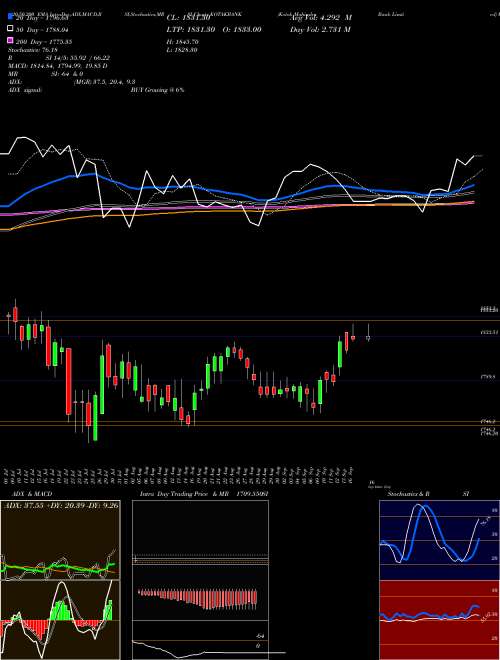Click the 'Avg Vol: 4.292 M' readout

(x=321, y=18)
